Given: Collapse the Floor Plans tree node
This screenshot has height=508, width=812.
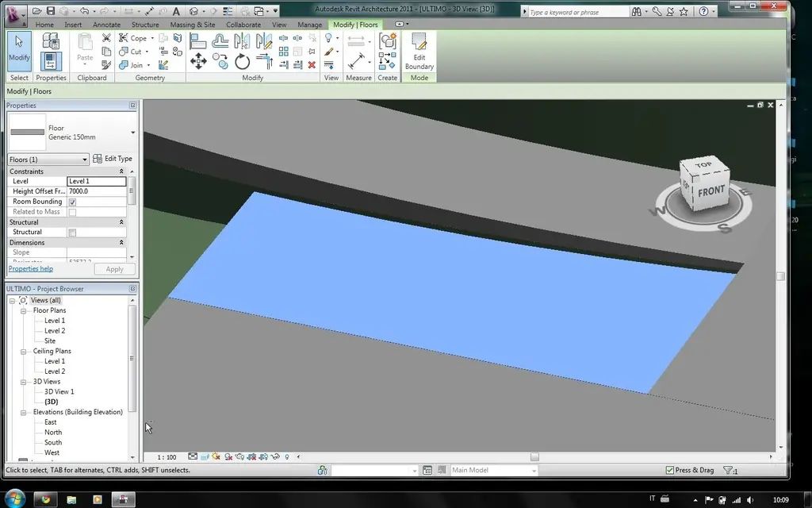Looking at the screenshot, I should (23, 311).
